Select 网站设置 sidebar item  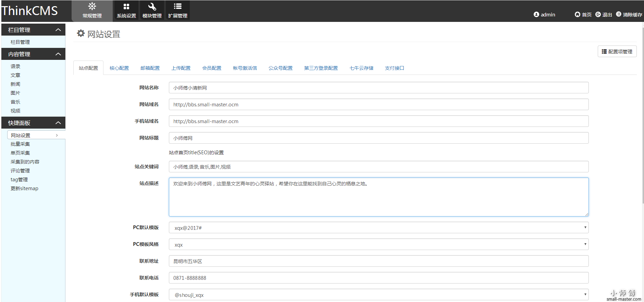(36, 135)
